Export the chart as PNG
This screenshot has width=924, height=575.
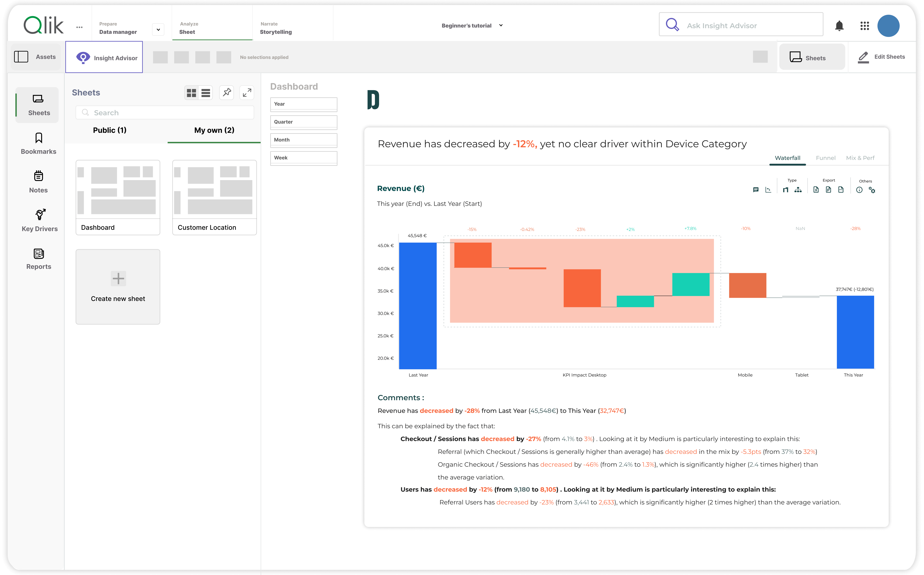tap(841, 190)
